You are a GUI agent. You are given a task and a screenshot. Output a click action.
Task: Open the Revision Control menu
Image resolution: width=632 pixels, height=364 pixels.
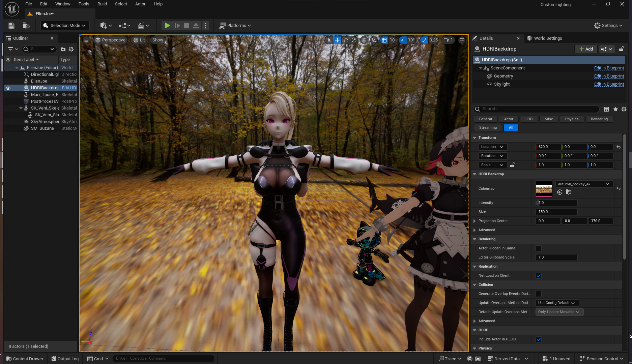(601, 359)
